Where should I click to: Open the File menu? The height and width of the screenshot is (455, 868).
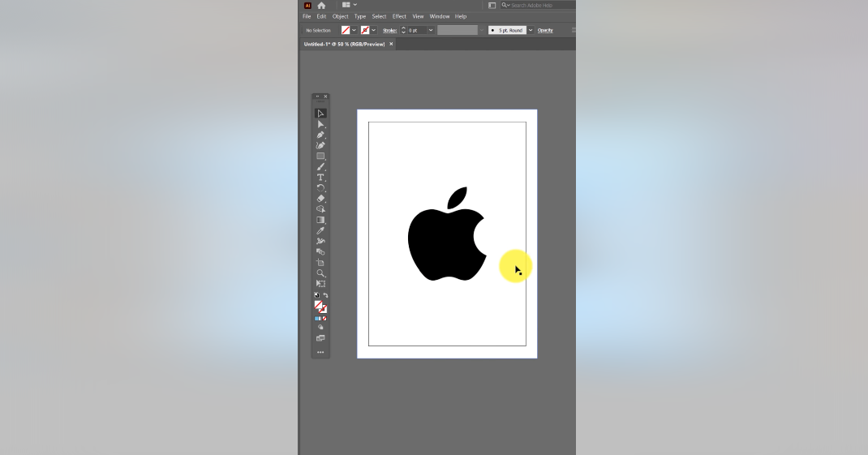click(307, 16)
